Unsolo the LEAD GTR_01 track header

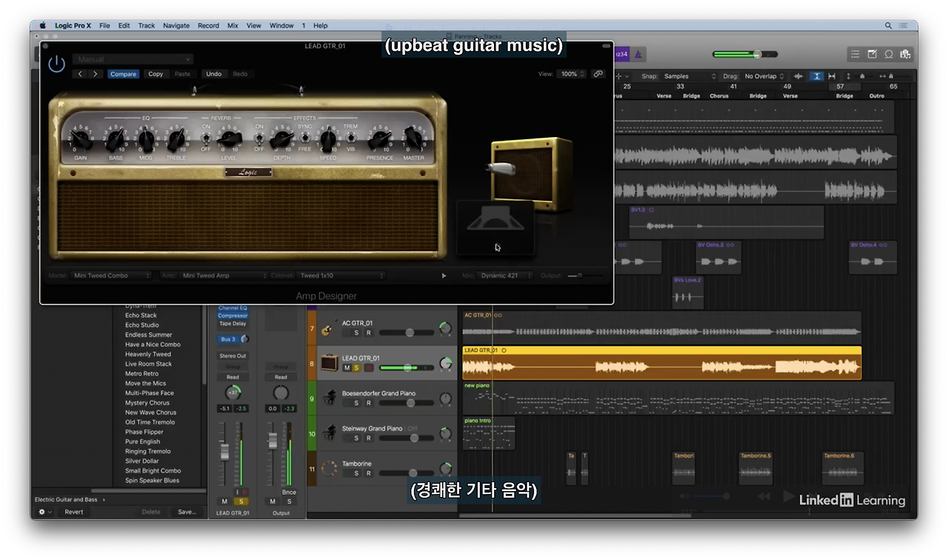click(356, 367)
